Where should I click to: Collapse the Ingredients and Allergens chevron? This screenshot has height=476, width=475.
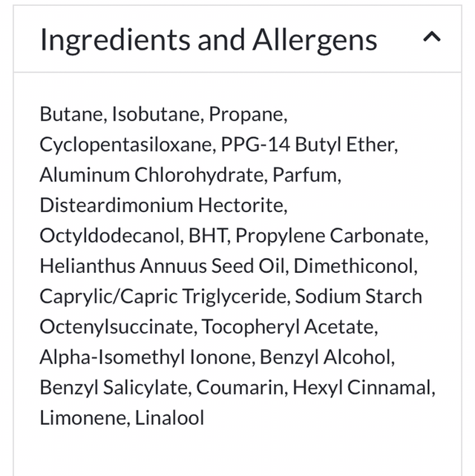(432, 37)
